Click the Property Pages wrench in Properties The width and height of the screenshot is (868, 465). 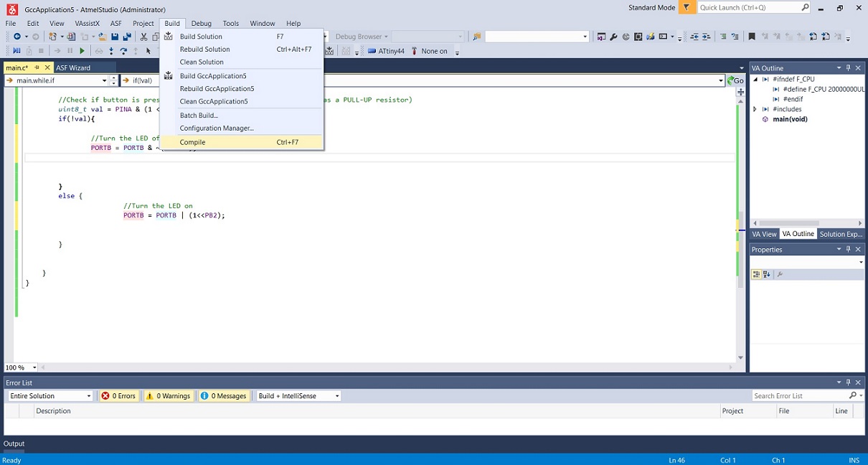point(780,274)
